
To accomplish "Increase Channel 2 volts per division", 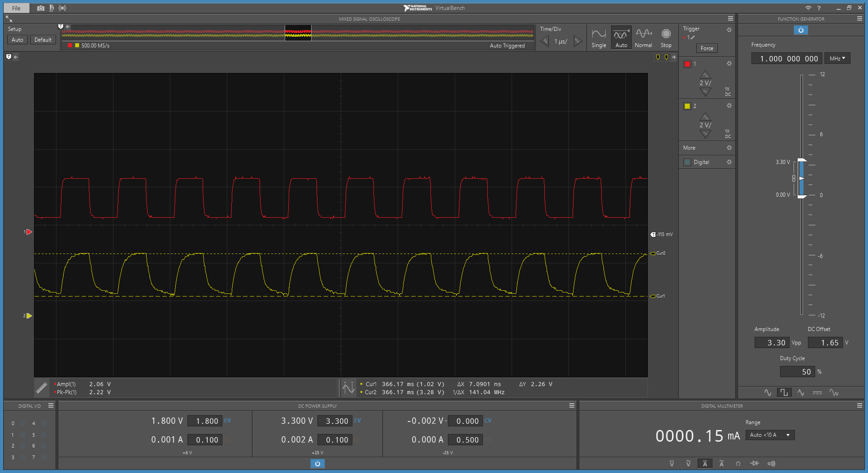I will pos(705,117).
